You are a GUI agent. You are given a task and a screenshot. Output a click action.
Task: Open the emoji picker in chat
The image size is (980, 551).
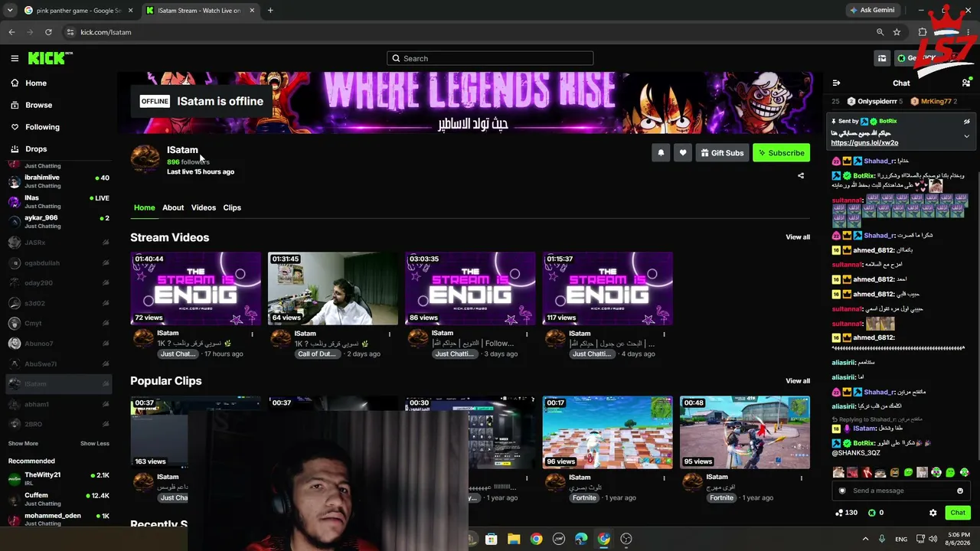(x=960, y=491)
